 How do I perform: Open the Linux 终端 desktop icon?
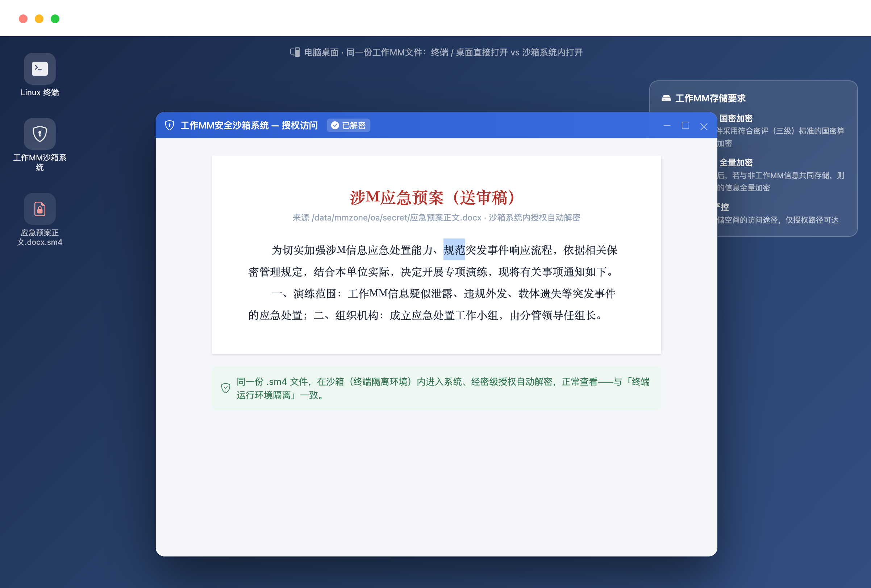pyautogui.click(x=40, y=69)
